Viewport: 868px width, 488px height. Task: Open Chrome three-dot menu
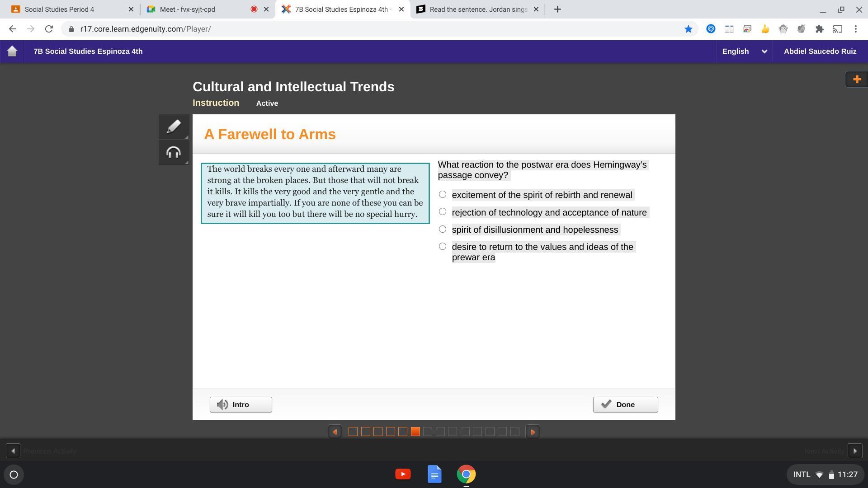(x=855, y=29)
